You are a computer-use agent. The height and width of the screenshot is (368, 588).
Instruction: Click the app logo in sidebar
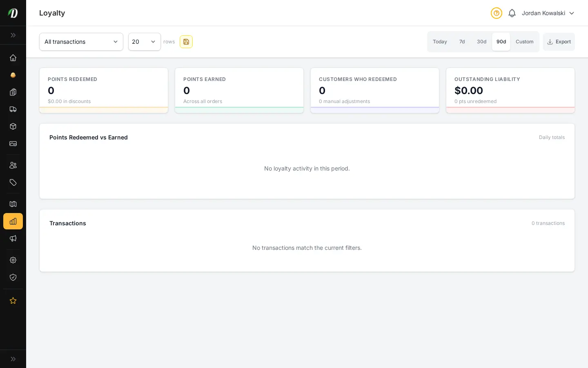coord(13,13)
